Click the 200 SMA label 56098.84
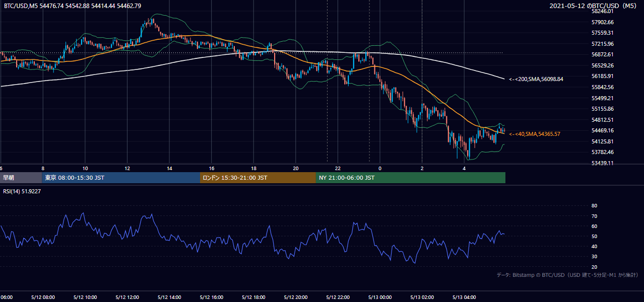The width and height of the screenshot is (644, 302). coord(536,79)
